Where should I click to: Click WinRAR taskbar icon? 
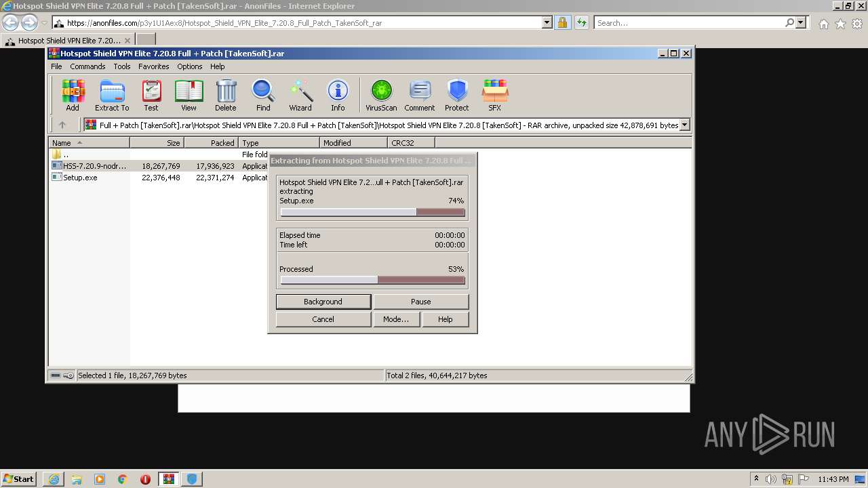click(x=169, y=479)
